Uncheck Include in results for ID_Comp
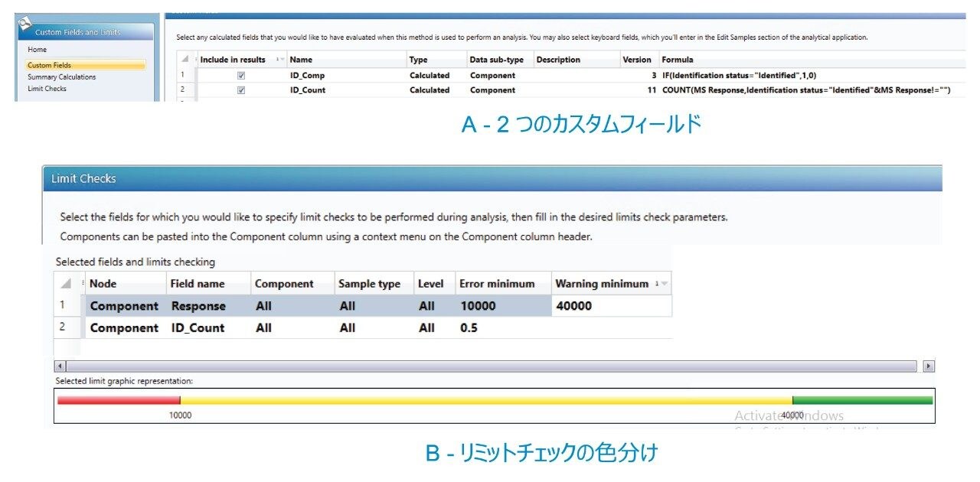Viewport: 980px width, 482px height. coord(241,76)
